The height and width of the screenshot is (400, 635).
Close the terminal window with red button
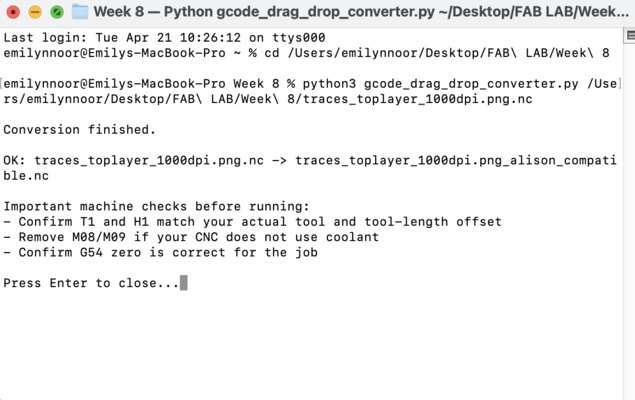coord(12,12)
